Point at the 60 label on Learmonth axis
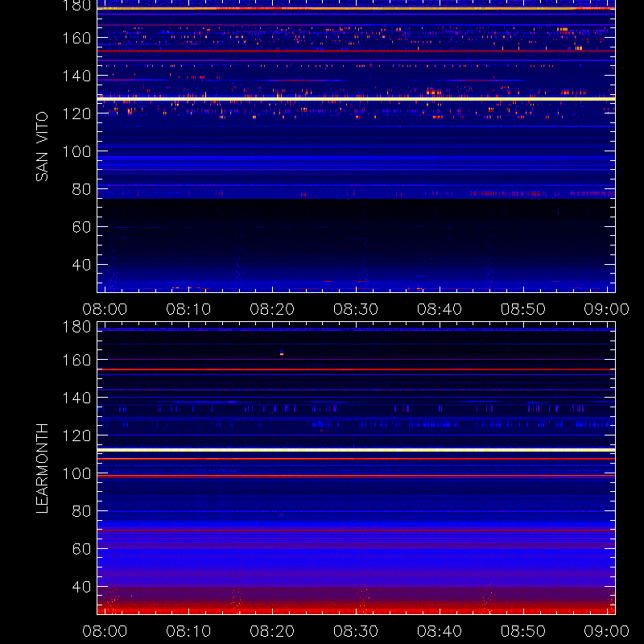644x644 pixels. click(81, 549)
